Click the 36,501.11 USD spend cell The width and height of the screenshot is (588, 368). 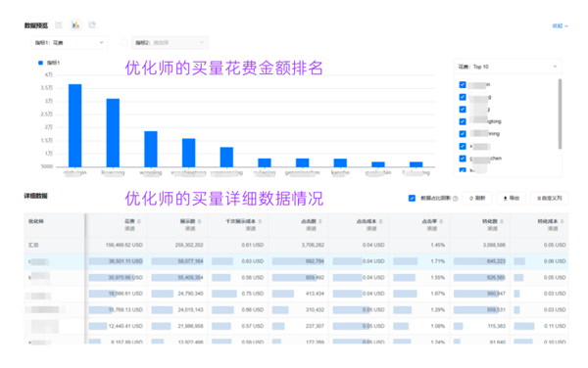[x=125, y=261]
